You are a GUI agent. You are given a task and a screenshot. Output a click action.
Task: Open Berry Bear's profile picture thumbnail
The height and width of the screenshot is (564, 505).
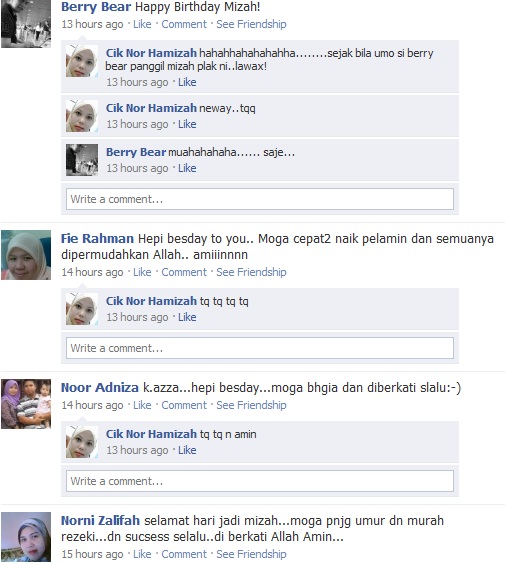click(x=26, y=24)
